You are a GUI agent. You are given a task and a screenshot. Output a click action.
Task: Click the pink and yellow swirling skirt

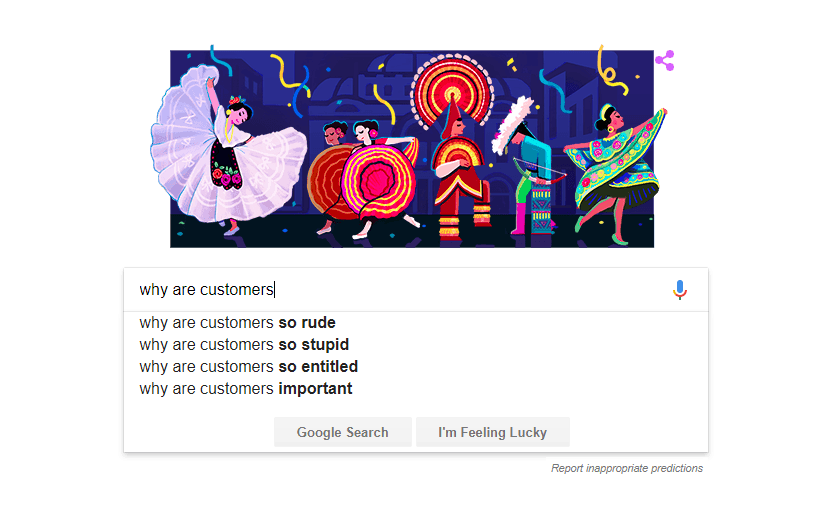379,180
